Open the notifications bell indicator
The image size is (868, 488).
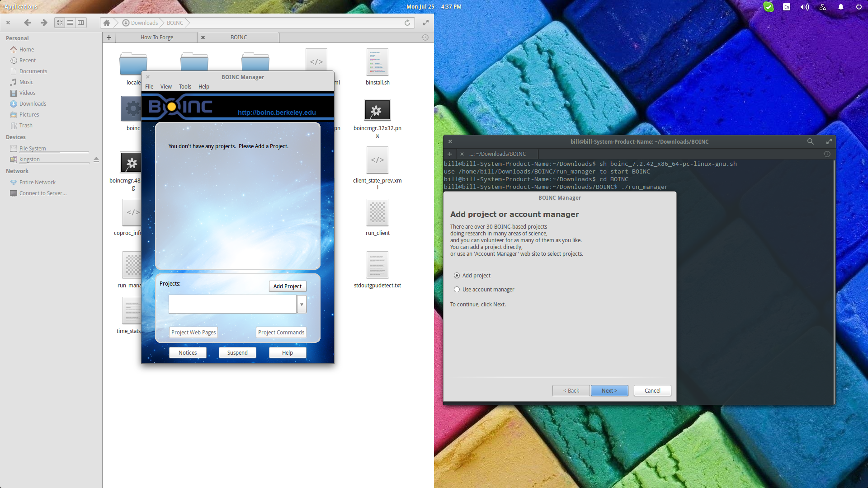841,7
